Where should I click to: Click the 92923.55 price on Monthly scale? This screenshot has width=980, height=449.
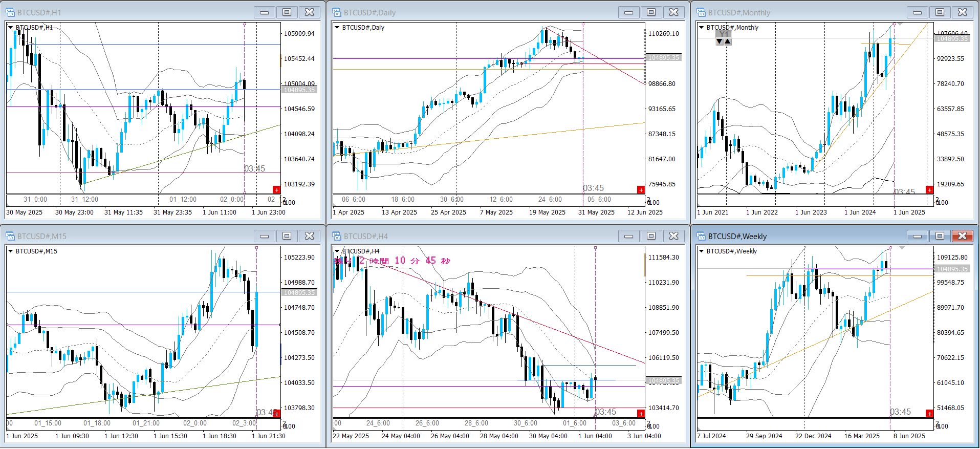950,59
